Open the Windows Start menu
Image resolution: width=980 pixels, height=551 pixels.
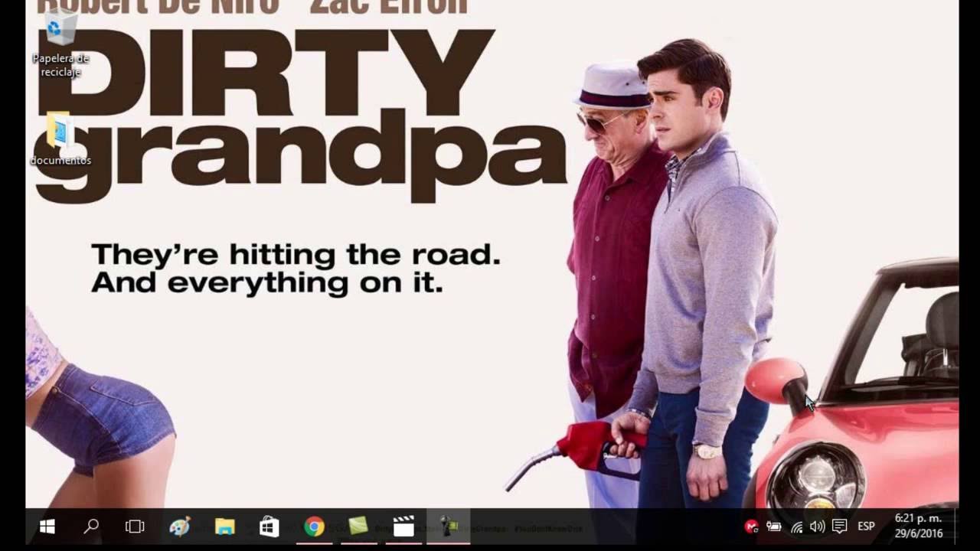coord(47,527)
